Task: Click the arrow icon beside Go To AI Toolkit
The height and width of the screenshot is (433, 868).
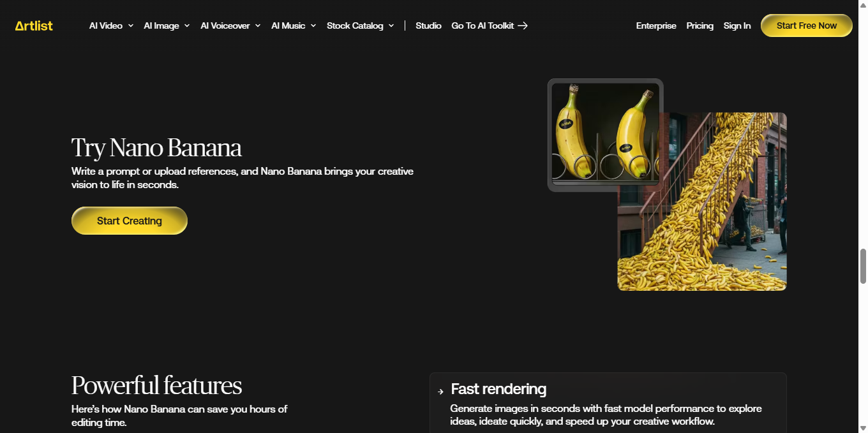Action: tap(523, 26)
